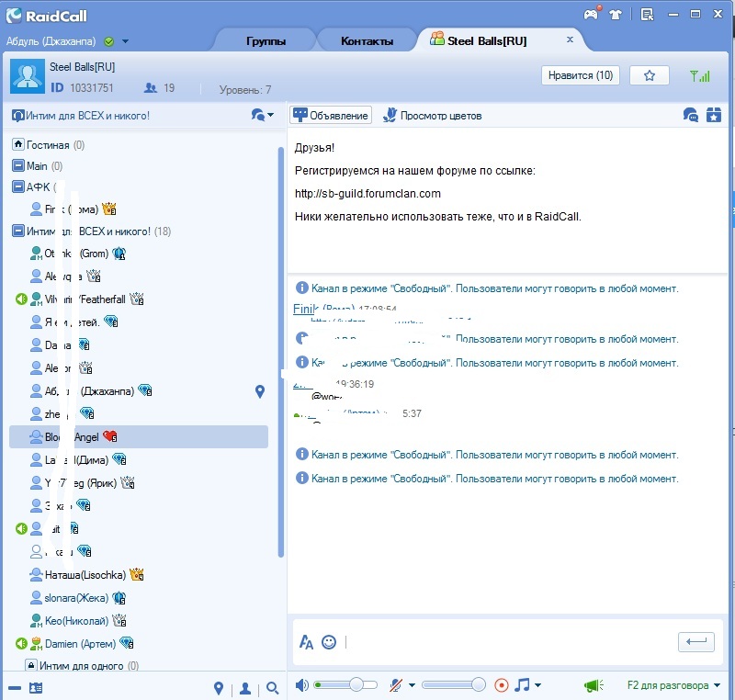The height and width of the screenshot is (700, 735).
Task: Open the chat bubbles icon above announcement
Action: [x=691, y=115]
